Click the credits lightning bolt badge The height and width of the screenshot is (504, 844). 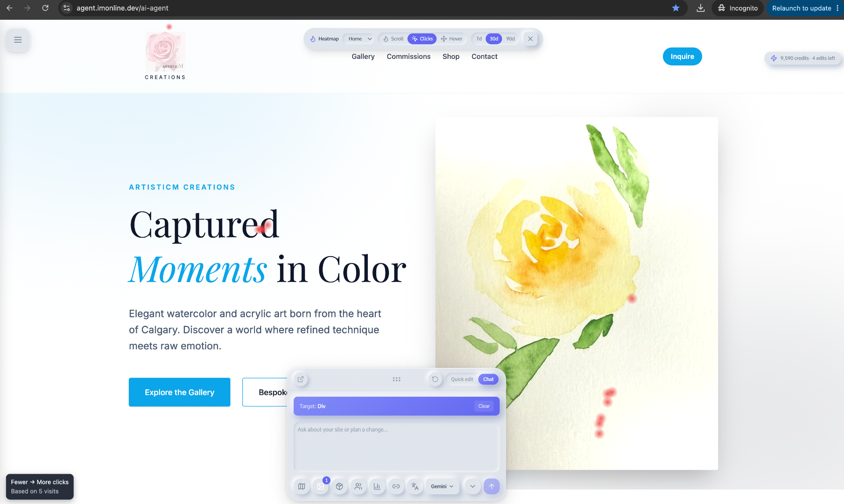tap(803, 58)
